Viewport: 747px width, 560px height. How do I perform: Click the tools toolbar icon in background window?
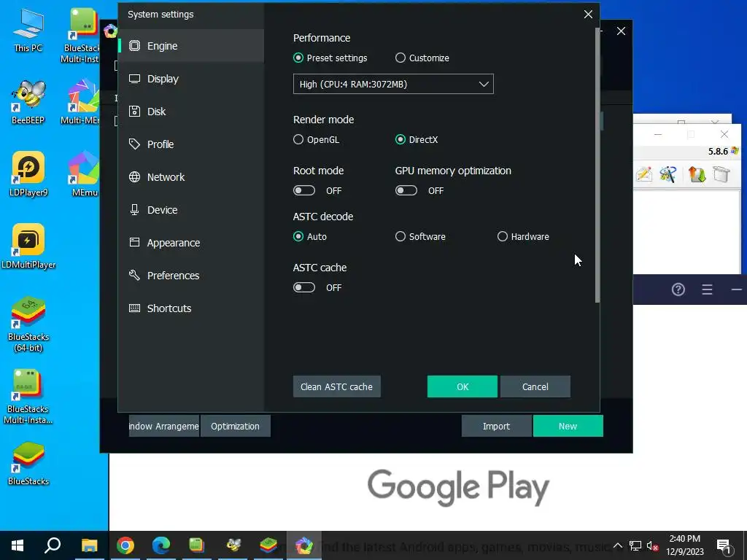pos(668,174)
